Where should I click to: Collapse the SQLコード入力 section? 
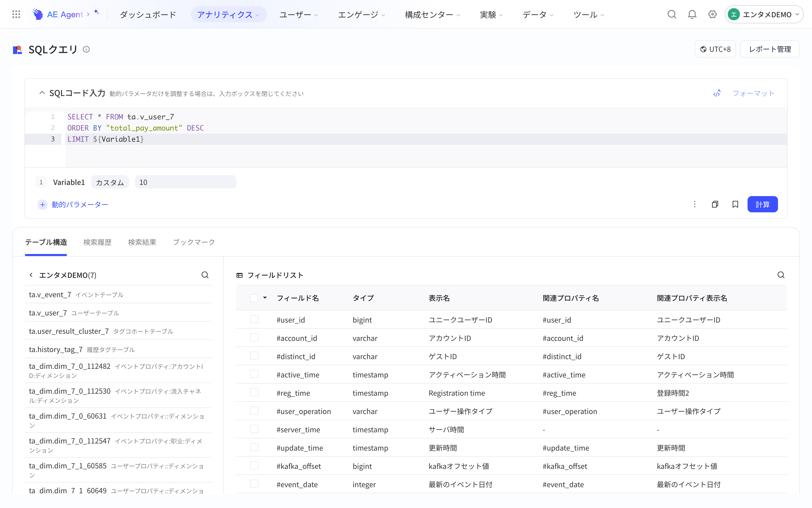coord(42,93)
